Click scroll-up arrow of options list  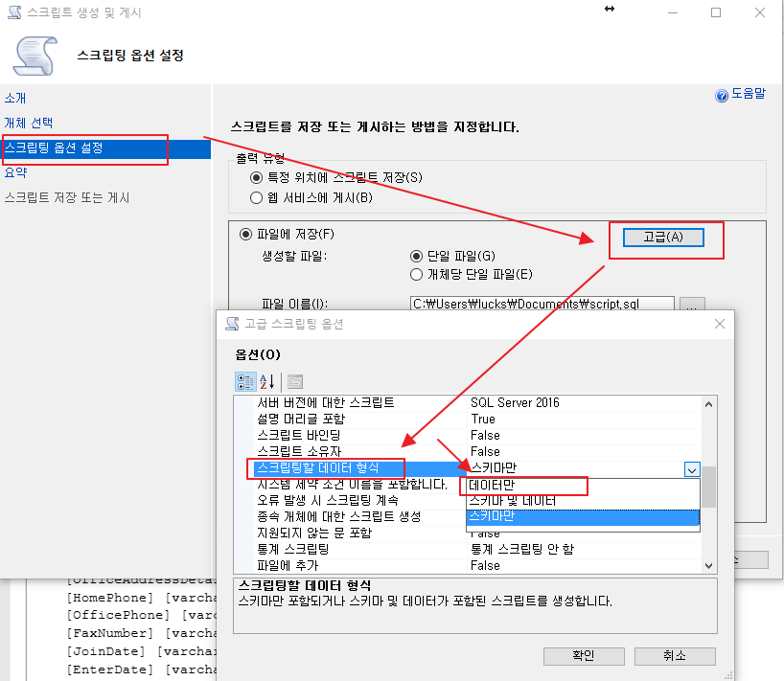click(708, 404)
